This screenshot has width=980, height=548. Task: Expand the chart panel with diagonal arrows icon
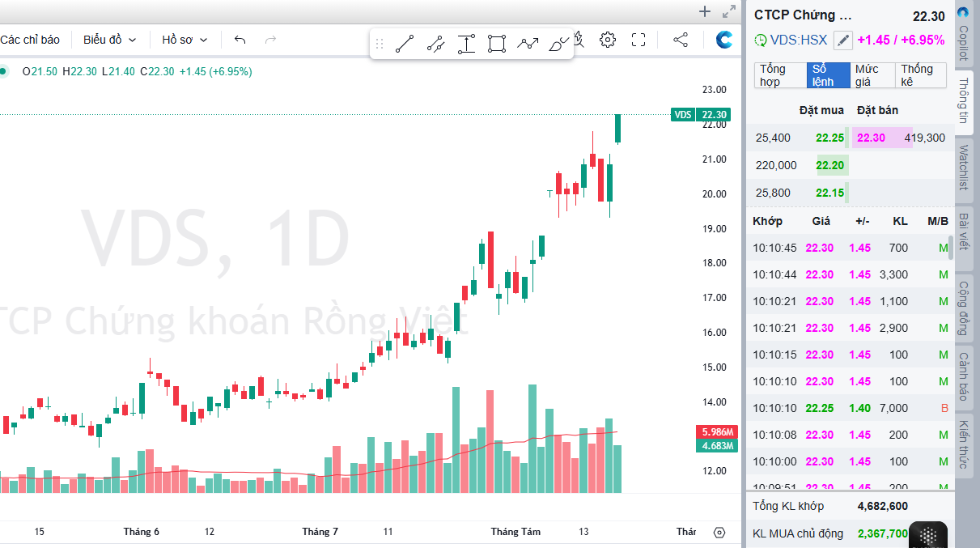click(x=729, y=11)
